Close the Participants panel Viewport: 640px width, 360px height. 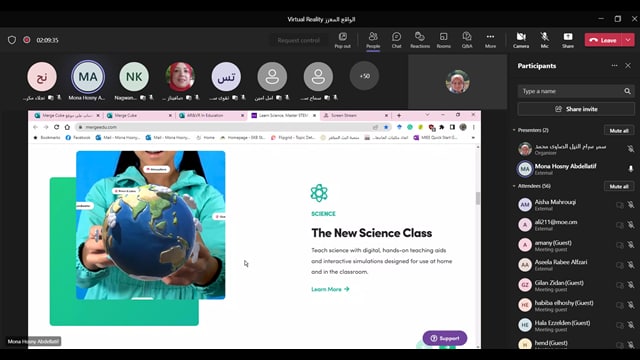click(x=628, y=66)
